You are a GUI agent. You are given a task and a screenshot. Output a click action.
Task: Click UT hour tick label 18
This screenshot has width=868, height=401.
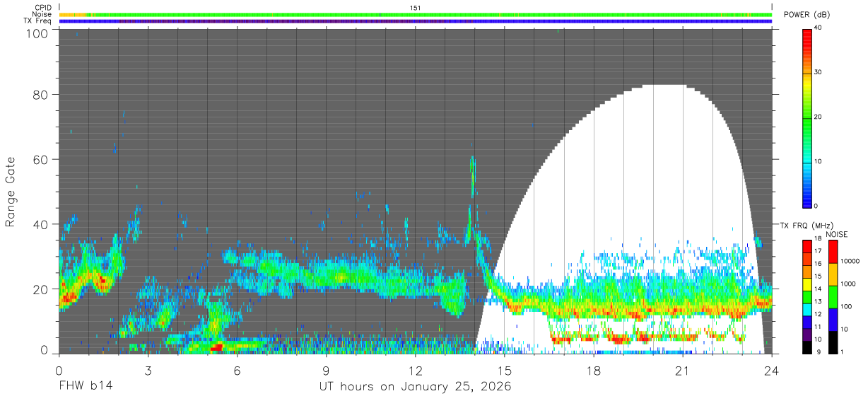point(593,370)
